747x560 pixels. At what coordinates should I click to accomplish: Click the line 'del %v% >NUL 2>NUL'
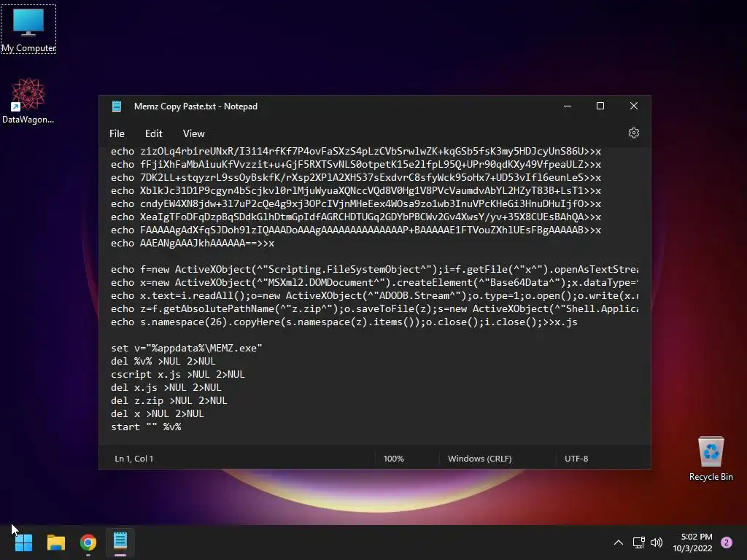(163, 362)
